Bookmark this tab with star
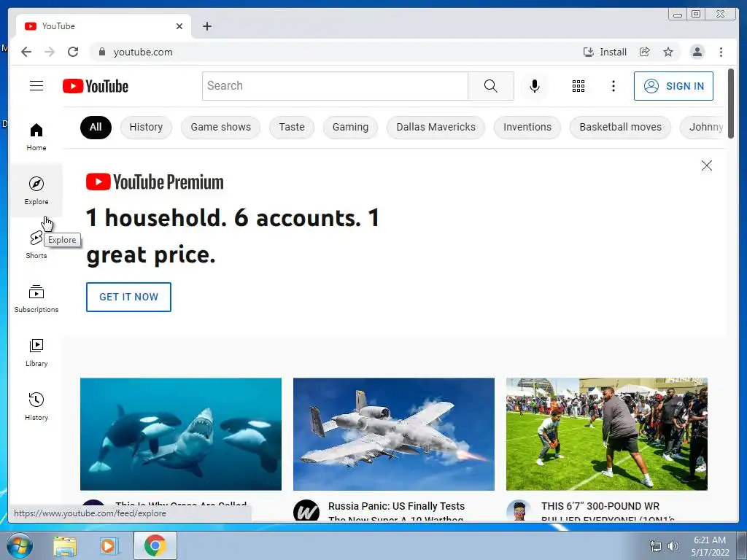The height and width of the screenshot is (560, 747). [668, 52]
